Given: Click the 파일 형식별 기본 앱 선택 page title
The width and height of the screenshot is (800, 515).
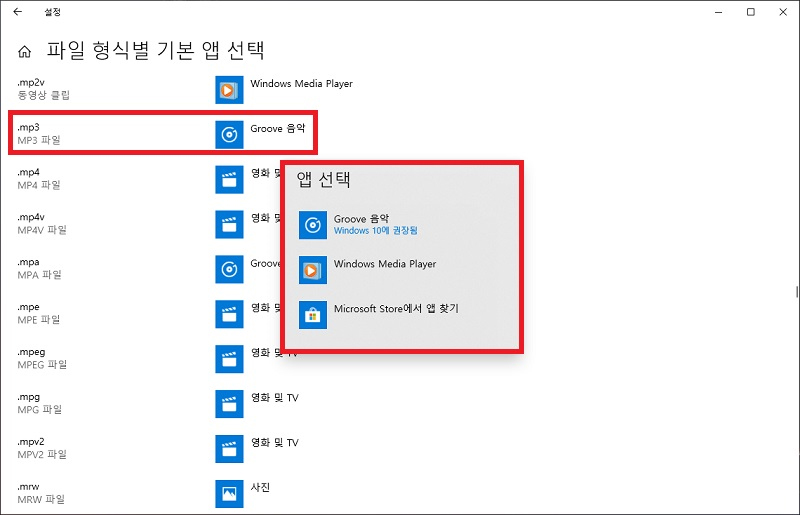Looking at the screenshot, I should click(156, 50).
